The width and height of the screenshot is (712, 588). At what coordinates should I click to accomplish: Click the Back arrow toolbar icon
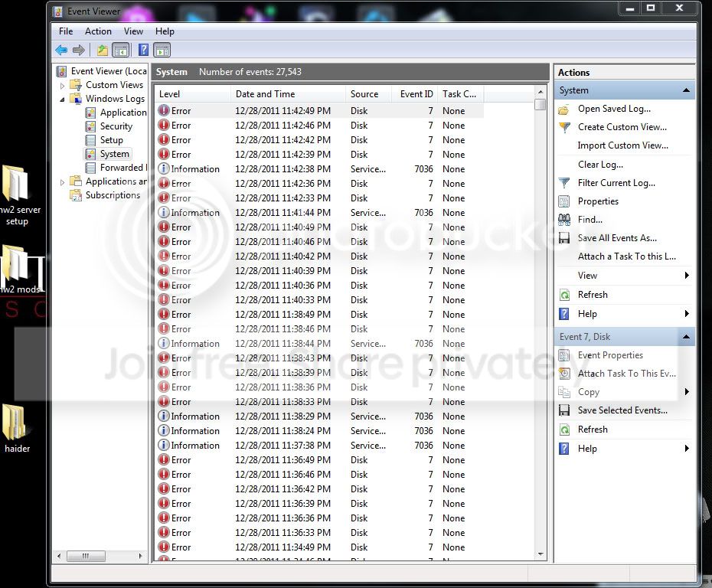(x=61, y=50)
